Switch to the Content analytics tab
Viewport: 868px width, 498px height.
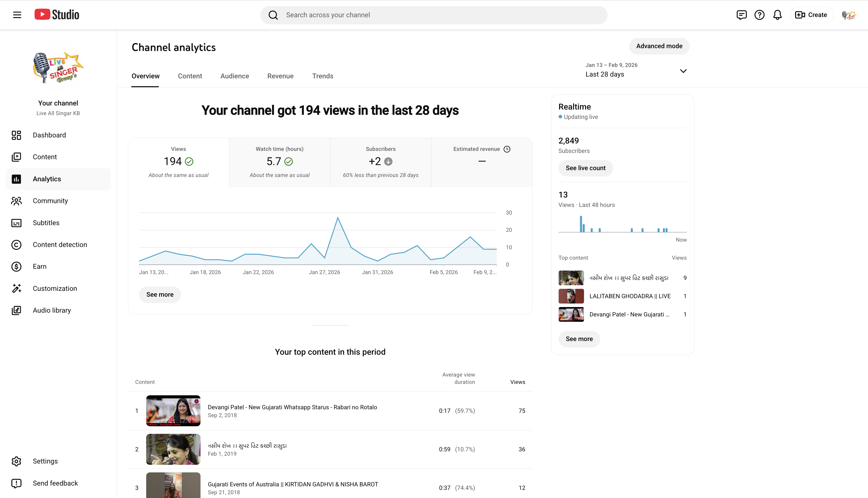[x=190, y=76]
